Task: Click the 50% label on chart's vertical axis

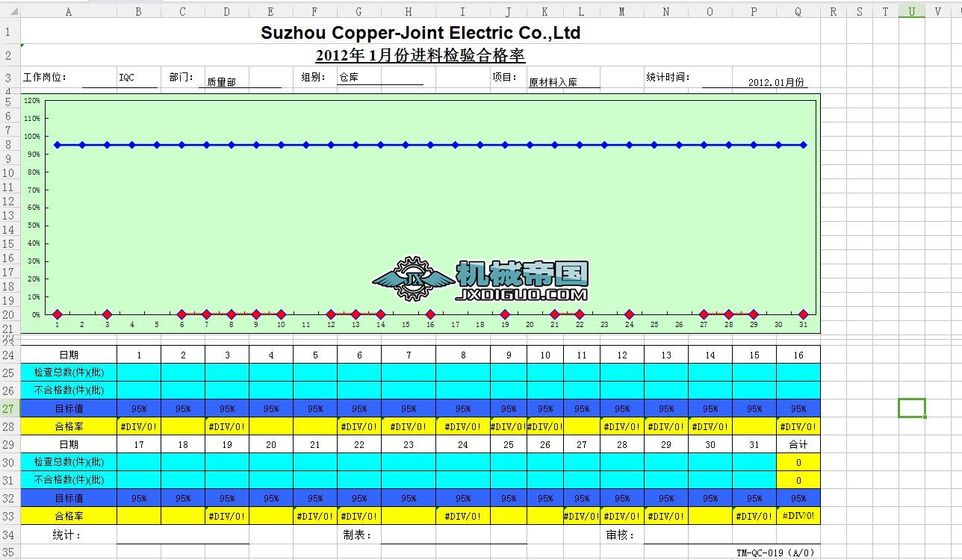Action: pyautogui.click(x=34, y=225)
